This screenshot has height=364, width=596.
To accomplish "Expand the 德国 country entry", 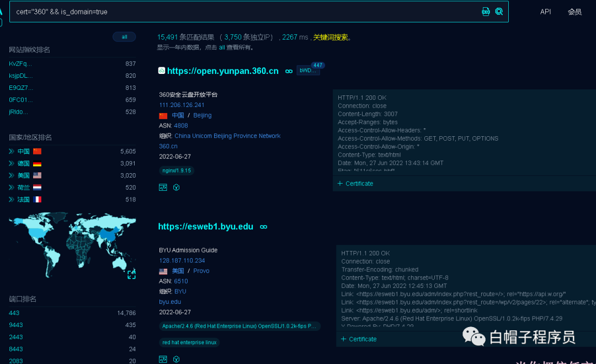I will pyautogui.click(x=12, y=163).
